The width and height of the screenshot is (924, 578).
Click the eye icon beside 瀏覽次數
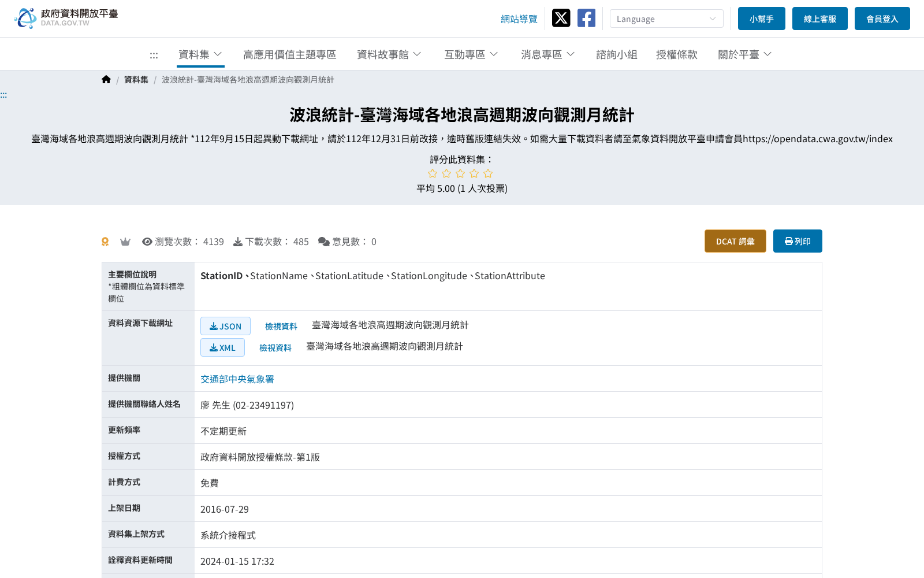click(x=147, y=242)
